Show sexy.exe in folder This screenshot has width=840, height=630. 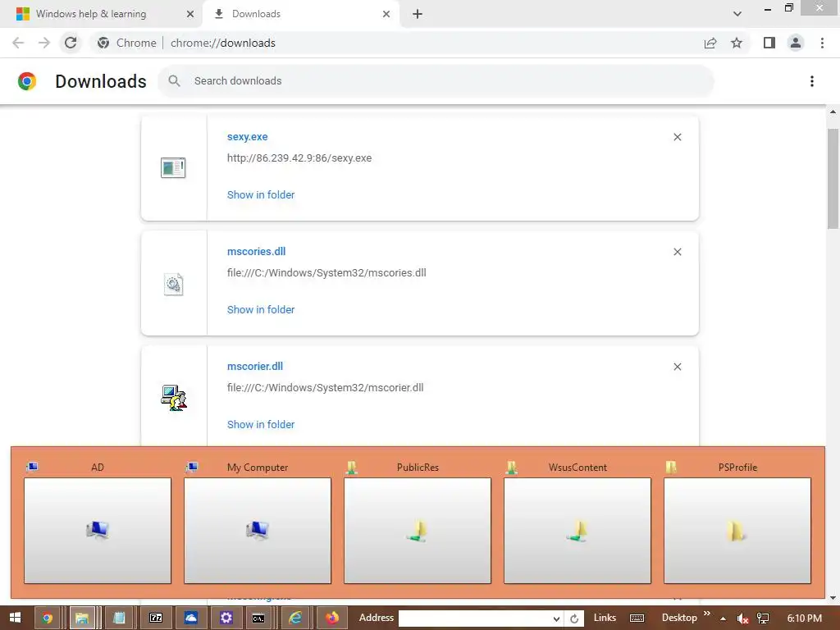(260, 195)
